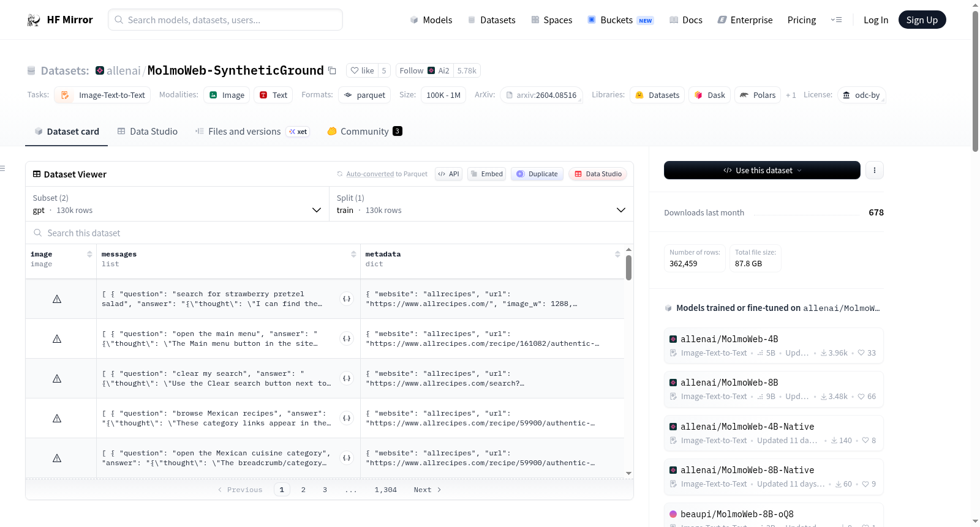
Task: Click the Log In link
Action: [876, 20]
